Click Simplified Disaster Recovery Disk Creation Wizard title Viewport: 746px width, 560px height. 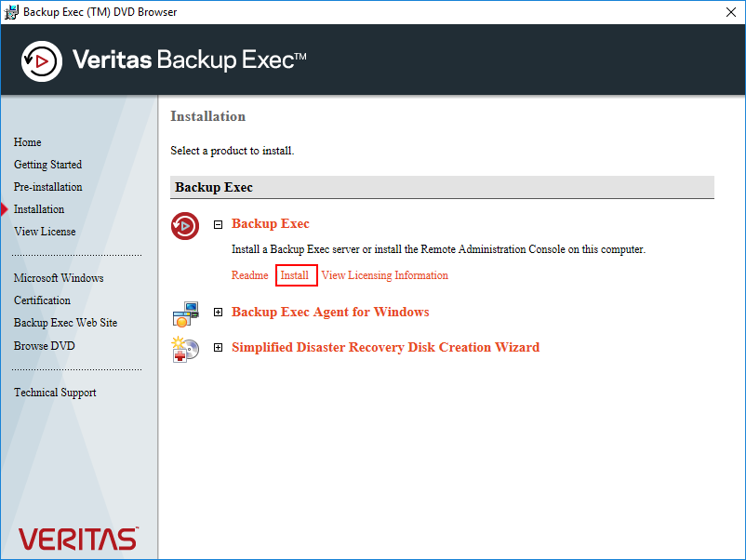(x=385, y=347)
